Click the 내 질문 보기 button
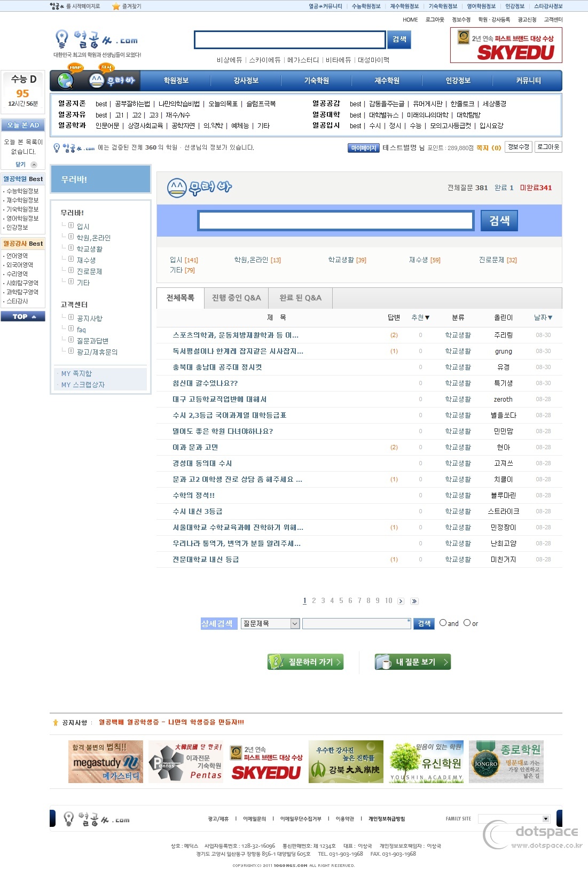This screenshot has width=588, height=876. [413, 662]
